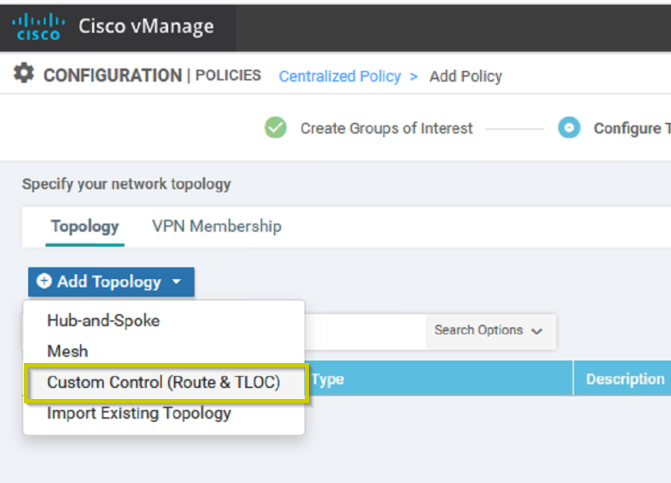The width and height of the screenshot is (671, 483).
Task: Select Hub-and-Spoke from the menu
Action: (x=103, y=320)
